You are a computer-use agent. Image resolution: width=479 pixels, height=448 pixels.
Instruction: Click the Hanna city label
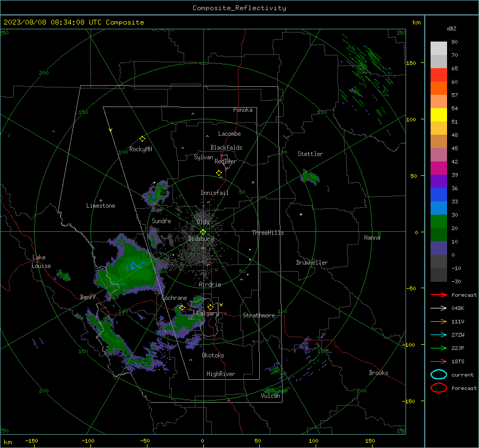(x=372, y=238)
